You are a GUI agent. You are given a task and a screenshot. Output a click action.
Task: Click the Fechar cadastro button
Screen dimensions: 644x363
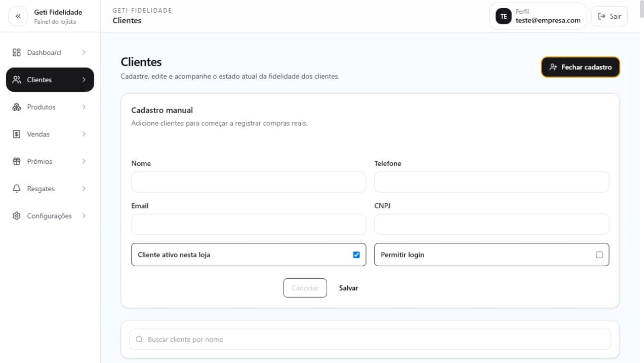point(580,67)
